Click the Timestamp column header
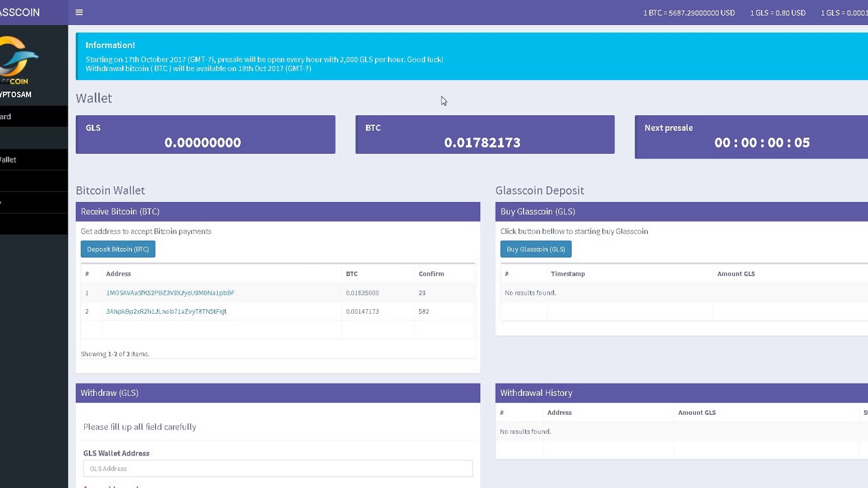This screenshot has height=488, width=868. click(x=568, y=274)
